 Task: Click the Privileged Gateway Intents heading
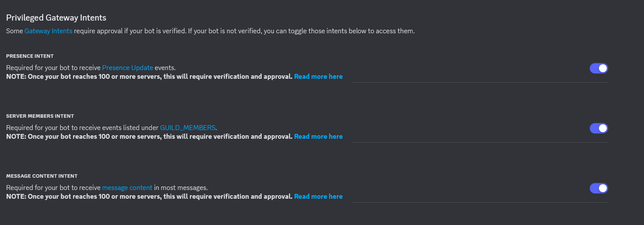click(56, 18)
